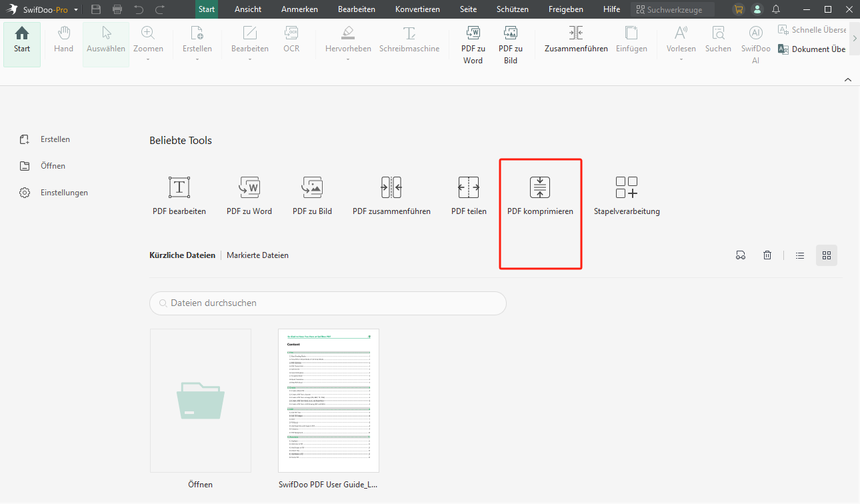Open the Ansicht tab
The image size is (860, 504).
248,9
